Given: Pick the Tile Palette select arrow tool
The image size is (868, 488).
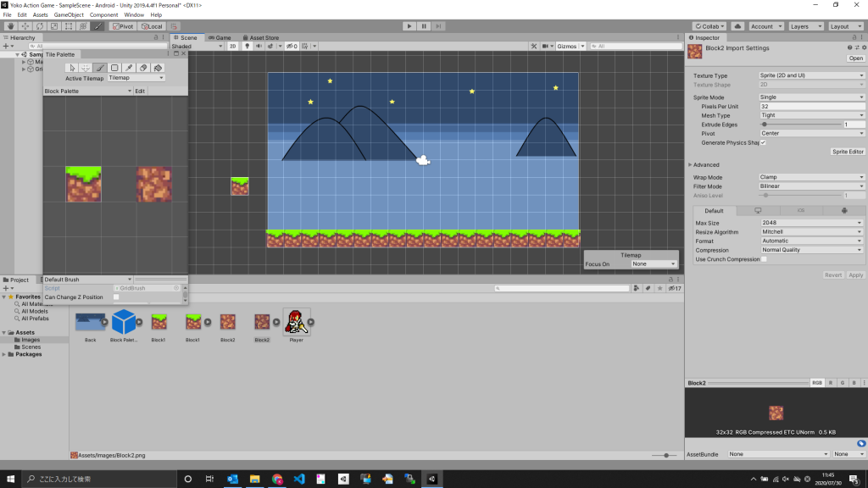Looking at the screenshot, I should tap(71, 68).
